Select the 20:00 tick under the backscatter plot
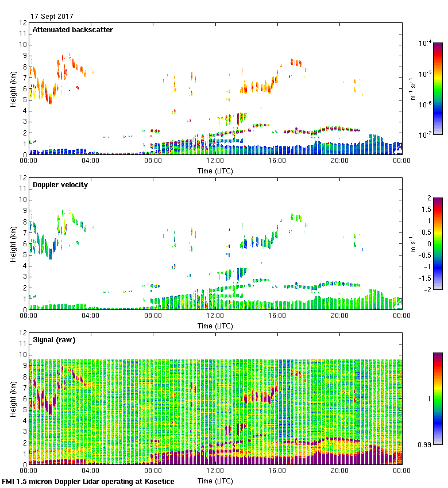 point(339,161)
